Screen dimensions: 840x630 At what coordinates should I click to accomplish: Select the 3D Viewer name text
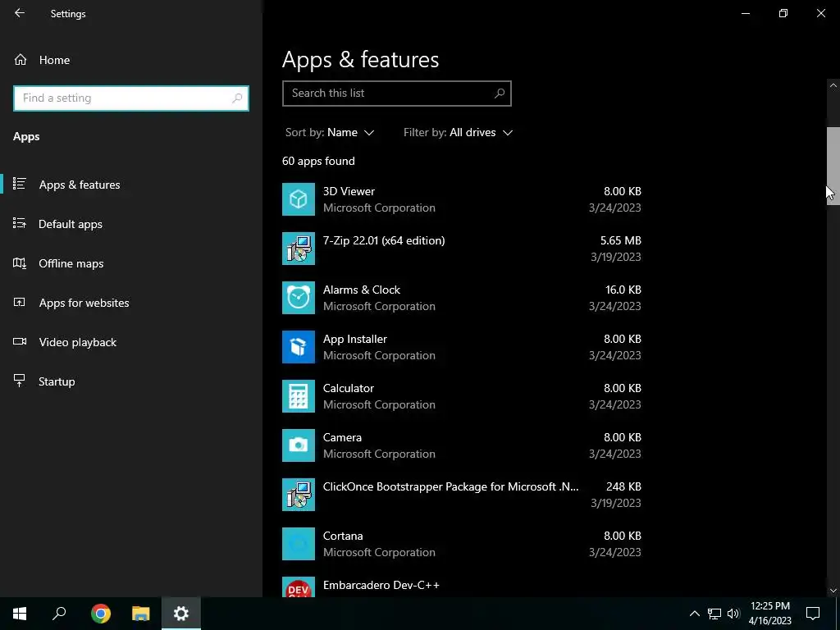(349, 191)
